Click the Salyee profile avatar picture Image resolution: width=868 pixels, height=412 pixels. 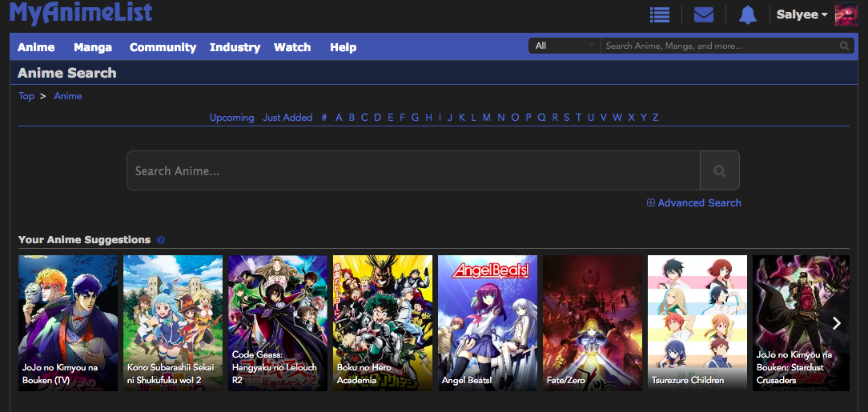click(846, 14)
